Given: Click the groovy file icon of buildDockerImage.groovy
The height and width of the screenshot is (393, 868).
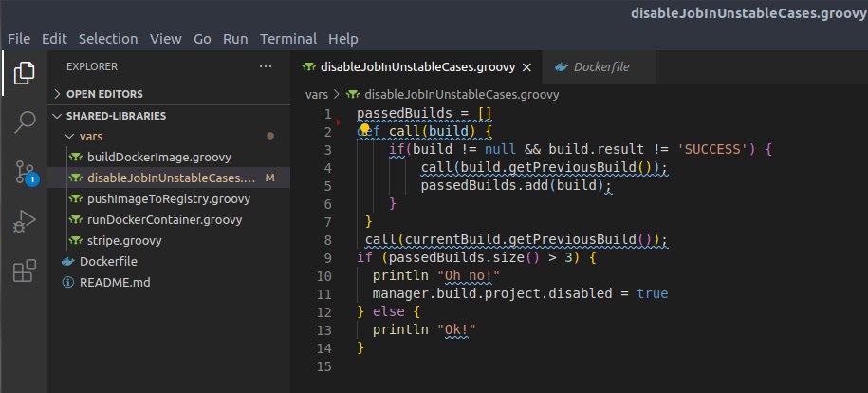Looking at the screenshot, I should click(75, 157).
